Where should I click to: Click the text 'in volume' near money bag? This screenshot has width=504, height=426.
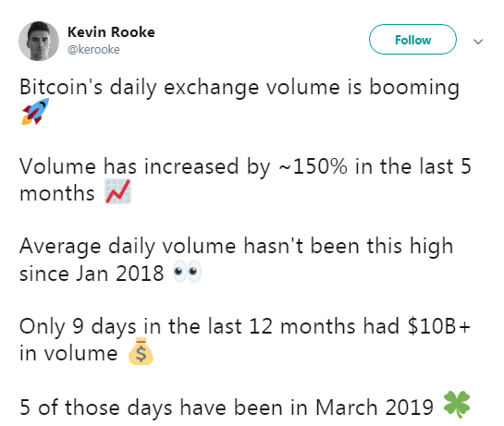point(68,353)
